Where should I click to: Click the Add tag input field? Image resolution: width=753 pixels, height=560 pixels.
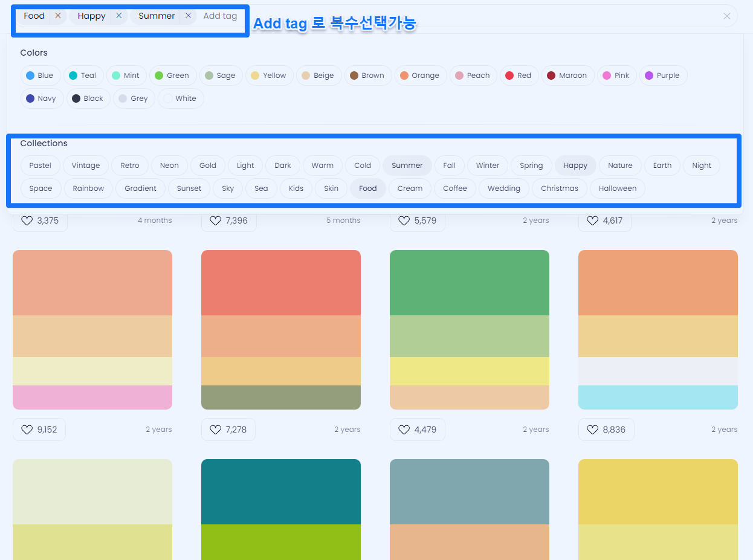coord(220,16)
